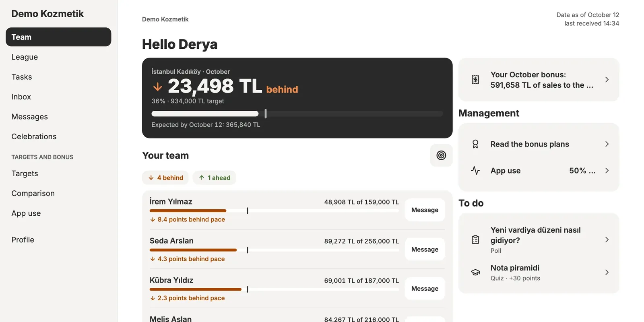Filter team by 1 ahead

tap(215, 178)
